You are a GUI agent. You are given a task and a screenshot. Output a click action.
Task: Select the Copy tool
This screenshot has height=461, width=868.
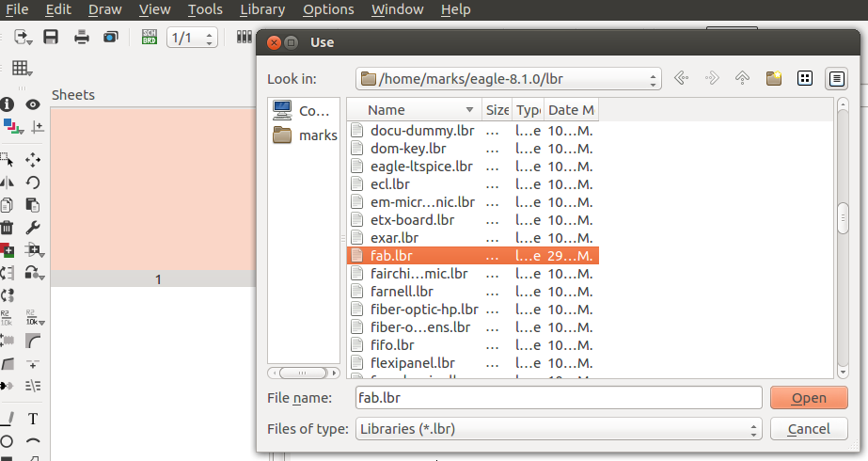tap(7, 205)
